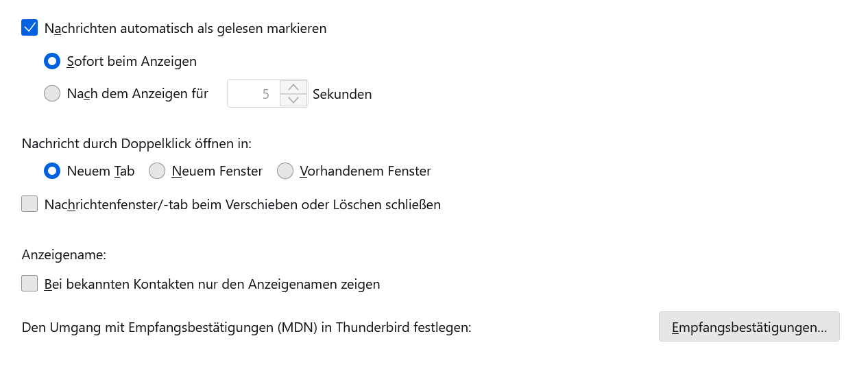This screenshot has width=868, height=382.
Task: Click the 'Nach dem Anzeigen für' label text
Action: (x=137, y=94)
